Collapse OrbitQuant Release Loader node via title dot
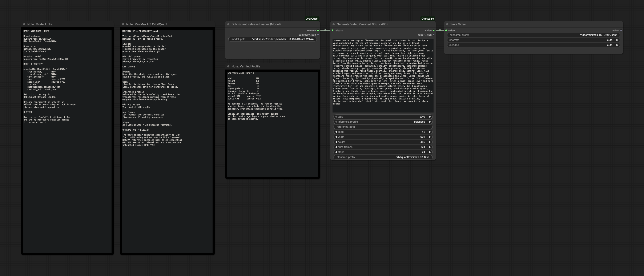The image size is (644, 276). pos(228,24)
